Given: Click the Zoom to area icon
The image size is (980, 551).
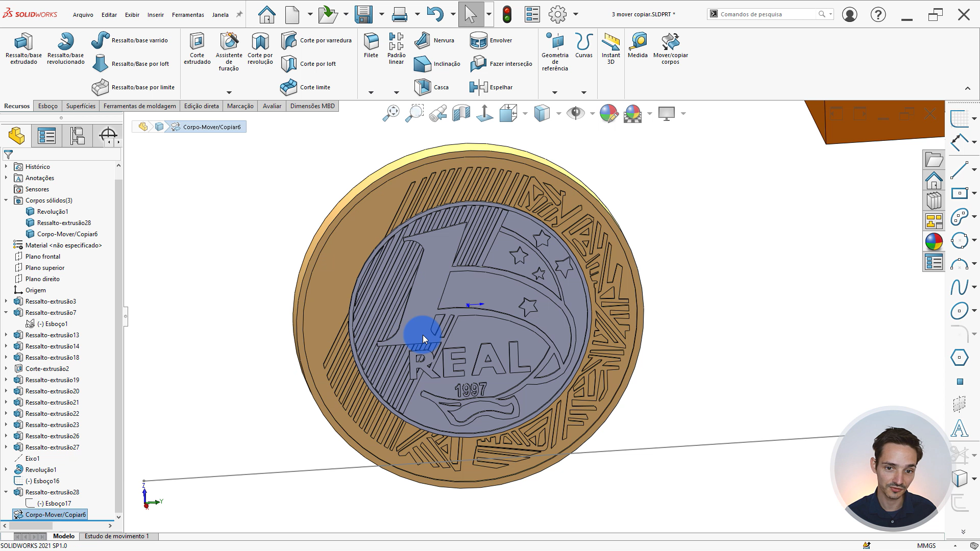Looking at the screenshot, I should [414, 113].
